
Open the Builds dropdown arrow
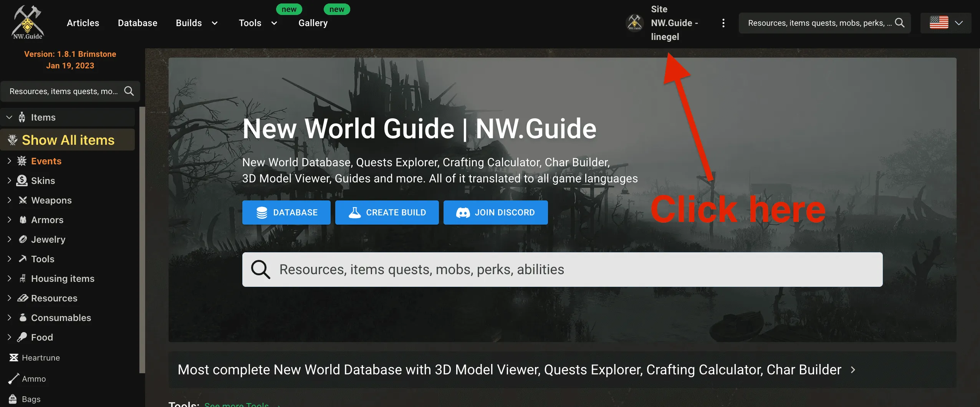(x=215, y=23)
